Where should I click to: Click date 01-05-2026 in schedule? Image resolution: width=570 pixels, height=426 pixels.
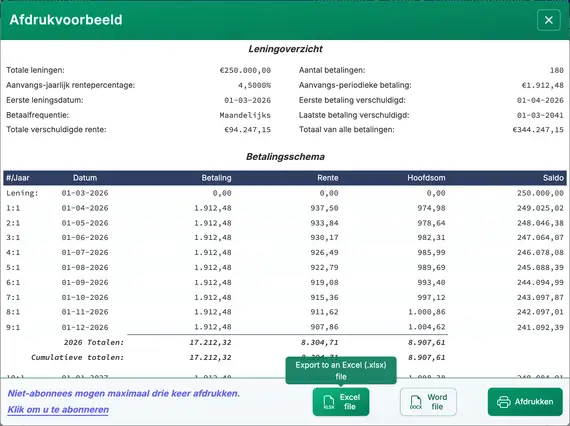85,223
